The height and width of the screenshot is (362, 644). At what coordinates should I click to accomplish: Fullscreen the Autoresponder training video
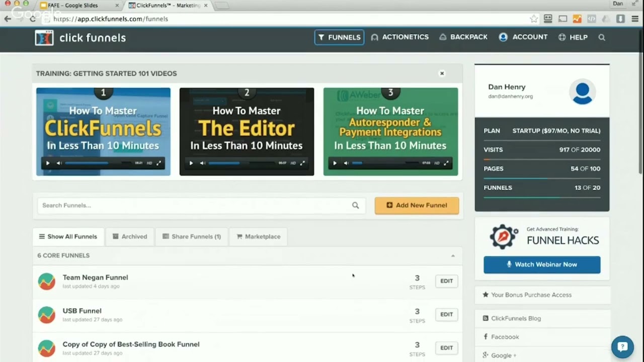point(446,163)
